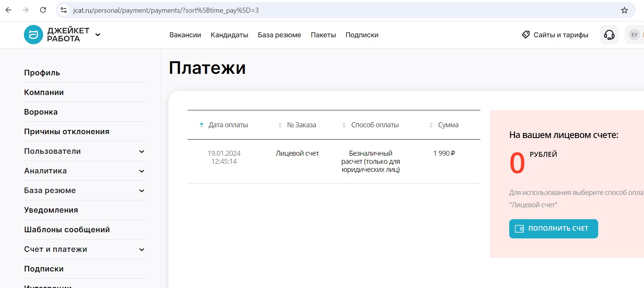644x288 pixels.
Task: Click the site info icon in the address bar
Action: (64, 10)
